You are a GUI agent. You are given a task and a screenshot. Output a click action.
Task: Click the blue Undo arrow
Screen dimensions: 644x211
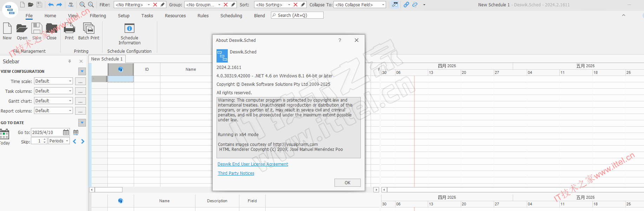point(51,5)
